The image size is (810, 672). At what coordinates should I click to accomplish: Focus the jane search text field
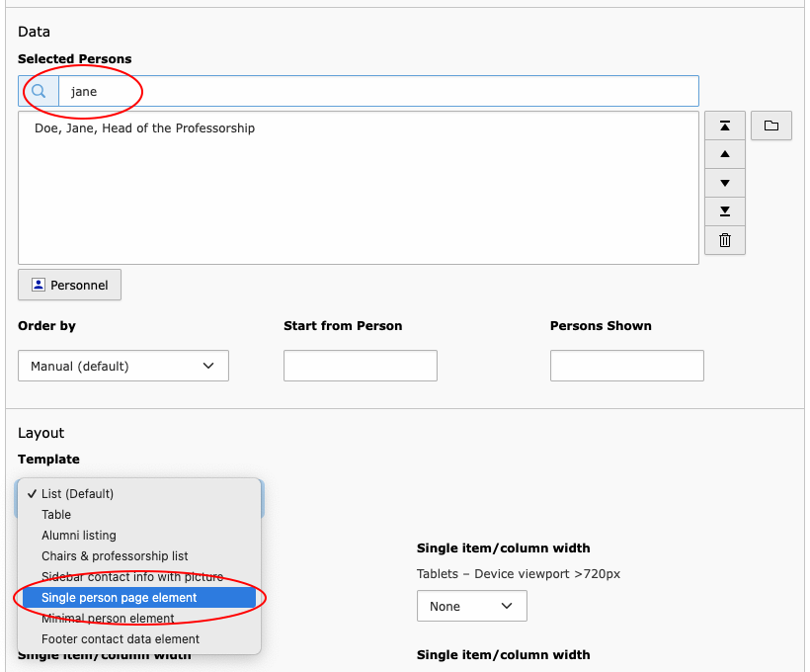pyautogui.click(x=377, y=92)
